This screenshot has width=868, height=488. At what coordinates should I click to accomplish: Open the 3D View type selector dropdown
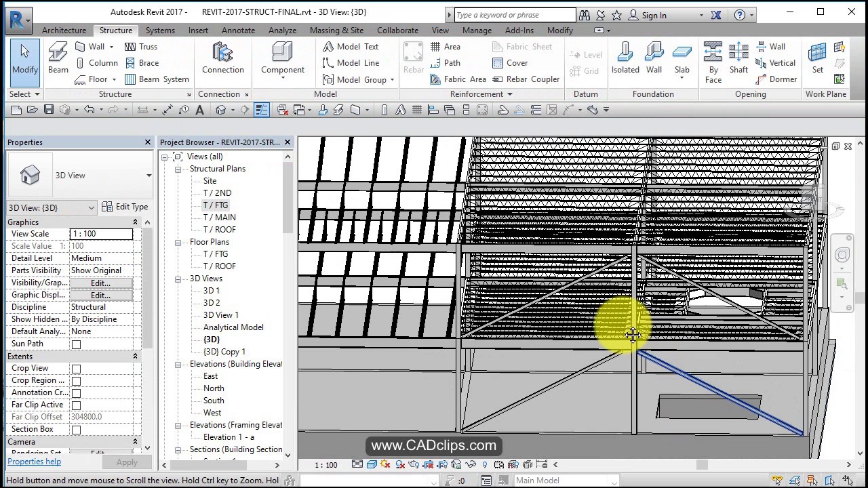point(149,176)
